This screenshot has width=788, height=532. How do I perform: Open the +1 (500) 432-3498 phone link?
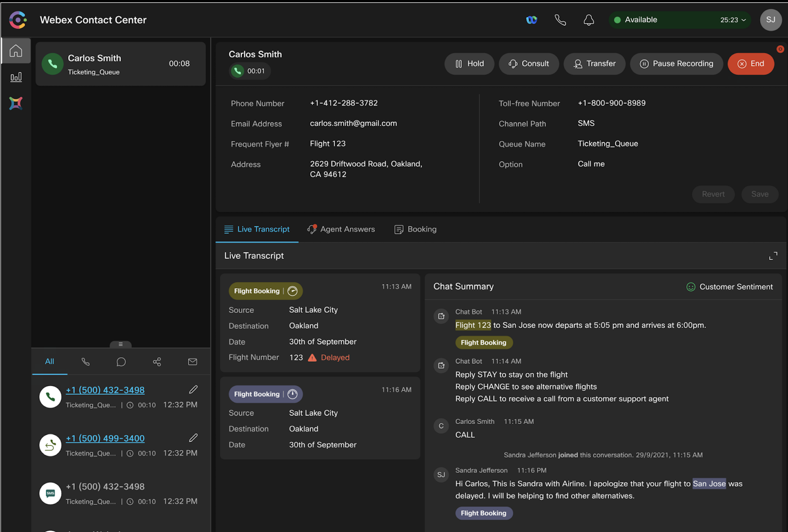pos(105,390)
